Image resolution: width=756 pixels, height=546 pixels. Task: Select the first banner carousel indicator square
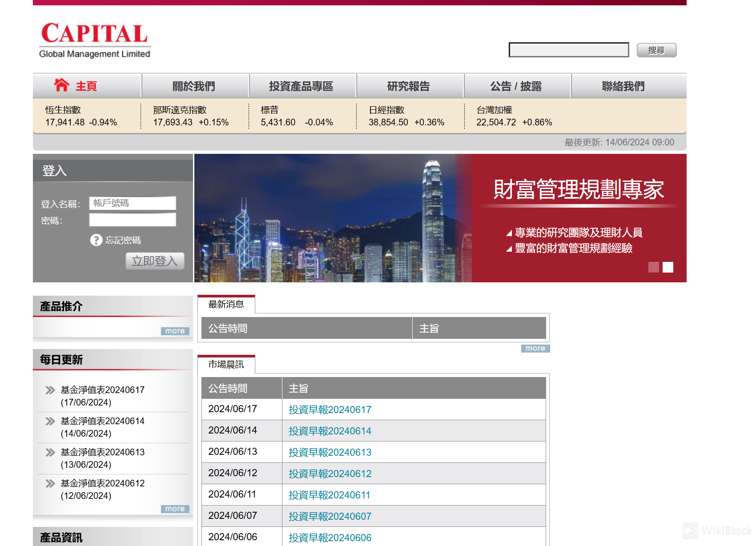pyautogui.click(x=654, y=268)
